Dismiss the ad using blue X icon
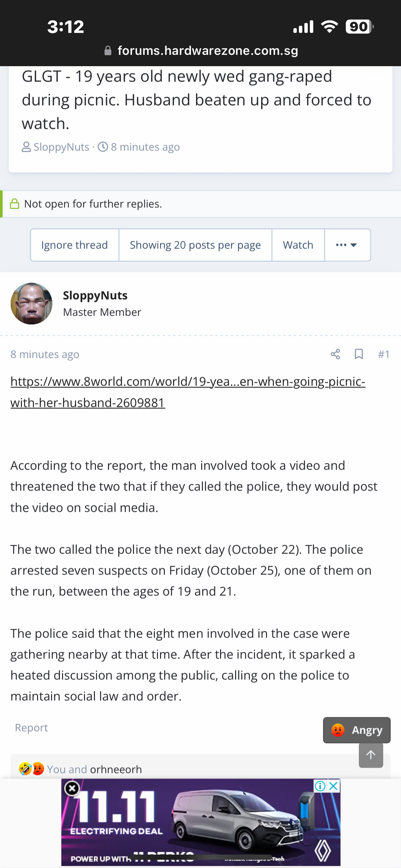The width and height of the screenshot is (401, 868). 333,786
